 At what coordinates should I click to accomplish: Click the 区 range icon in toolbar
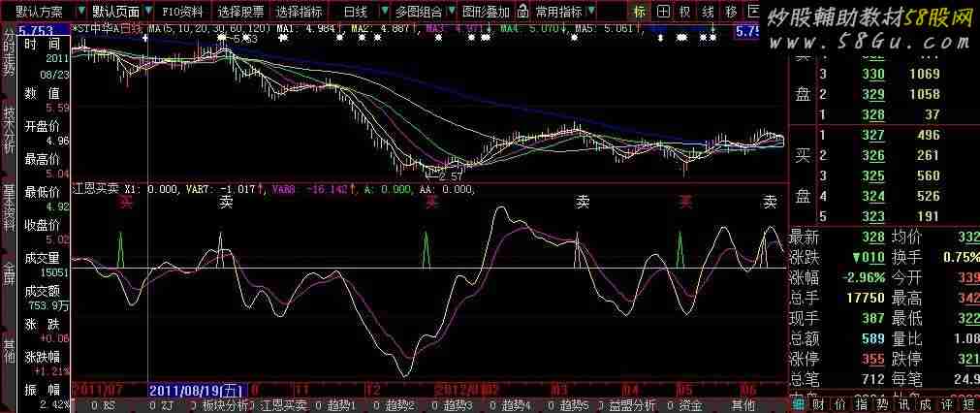(753, 11)
